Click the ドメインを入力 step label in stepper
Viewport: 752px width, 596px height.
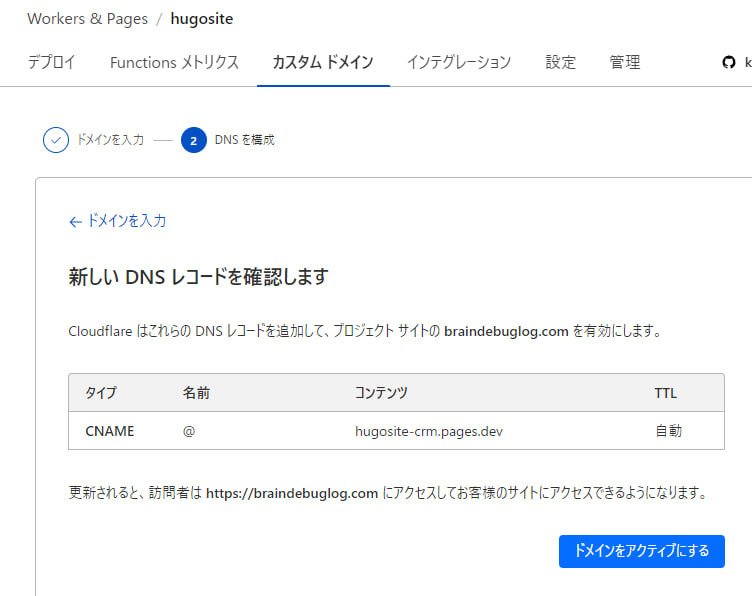point(110,140)
